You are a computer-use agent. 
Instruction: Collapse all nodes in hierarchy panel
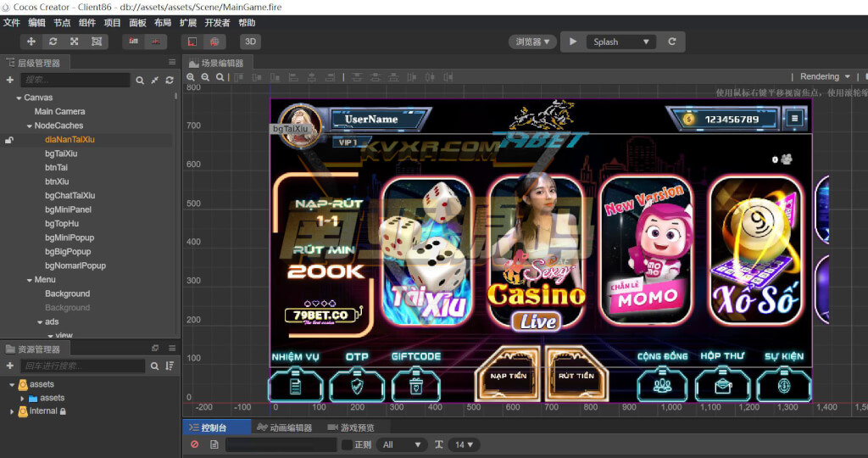tap(155, 81)
